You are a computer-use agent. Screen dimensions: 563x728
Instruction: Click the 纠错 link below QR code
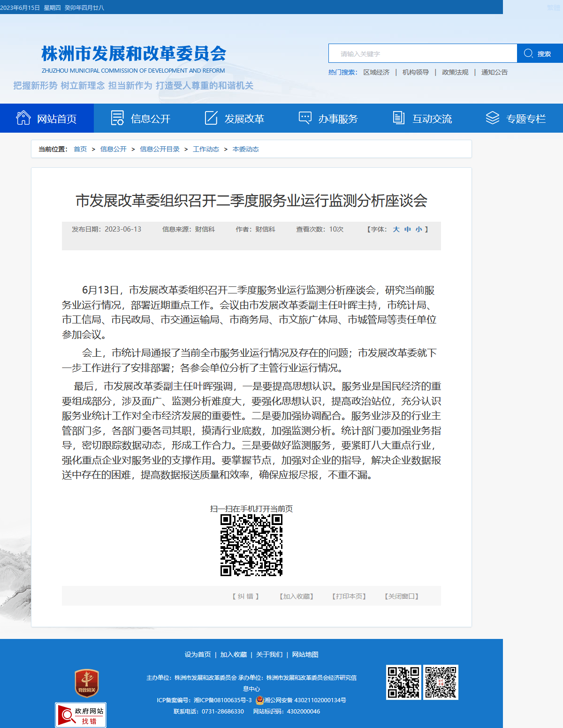[245, 596]
